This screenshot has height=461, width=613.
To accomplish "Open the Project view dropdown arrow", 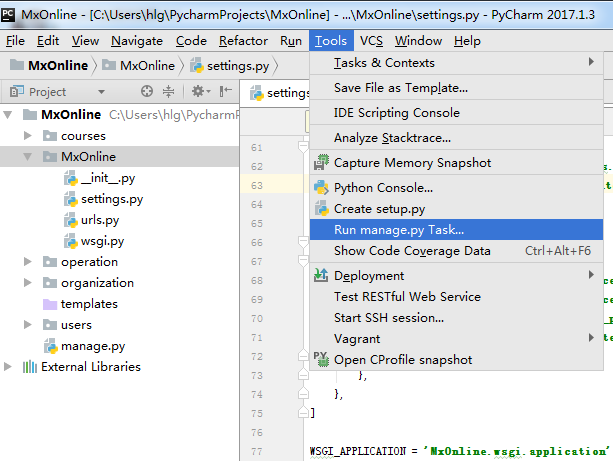I will (101, 92).
